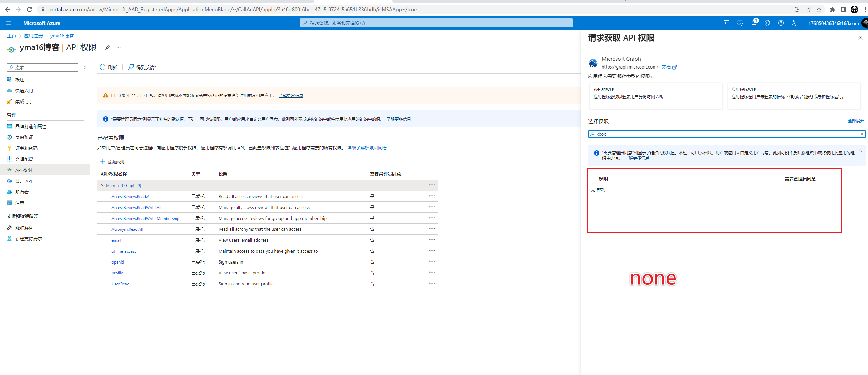The height and width of the screenshot is (375, 868).
Task: Collapse the Microsoft Graph (9) group
Action: pos(103,185)
